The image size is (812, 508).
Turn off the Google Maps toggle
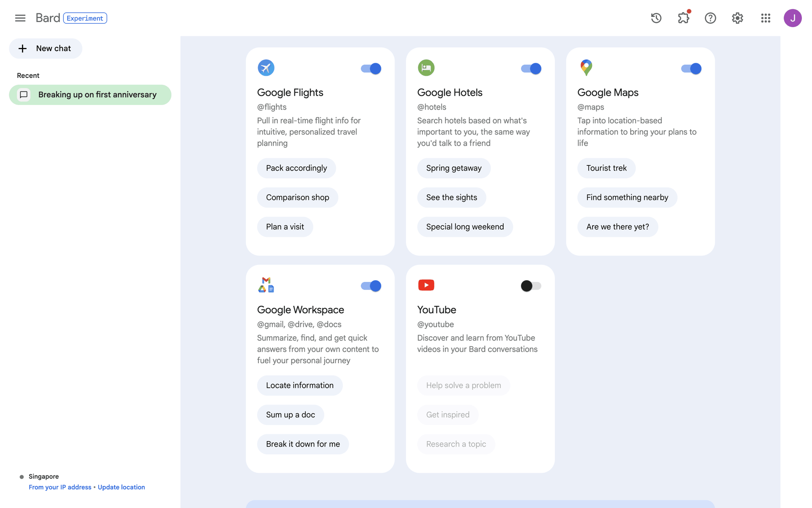click(x=691, y=69)
